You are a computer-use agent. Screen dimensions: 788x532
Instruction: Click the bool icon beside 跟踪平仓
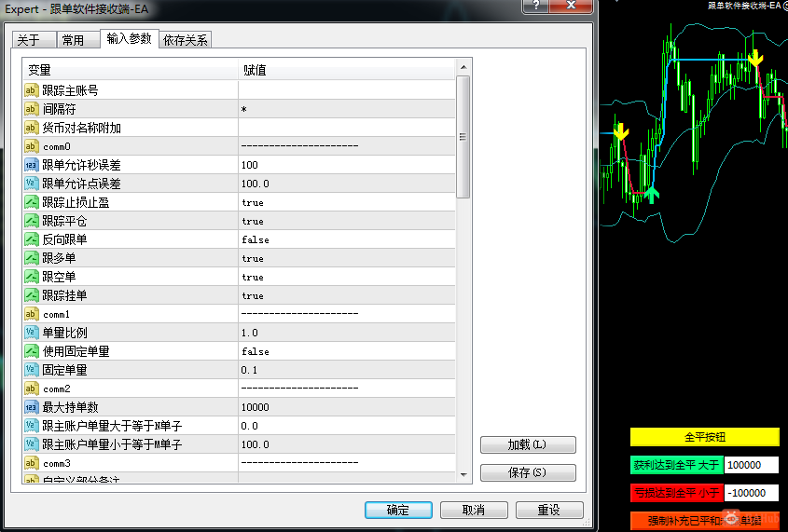[x=32, y=221]
